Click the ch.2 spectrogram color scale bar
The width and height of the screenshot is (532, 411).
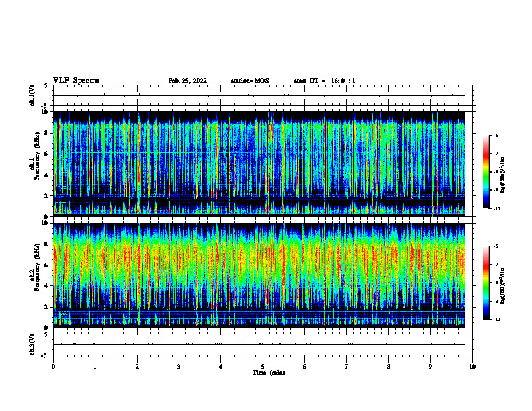pyautogui.click(x=486, y=283)
